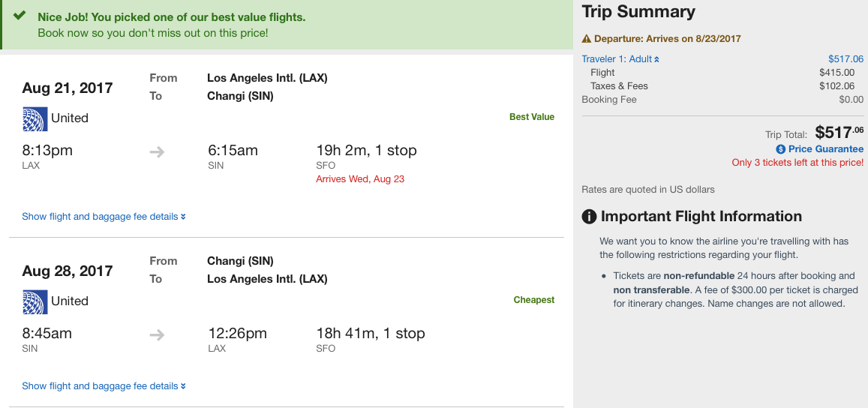Viewport: 868px width, 408px height.
Task: Click the United logo for Aug 21 flight
Action: coord(35,118)
